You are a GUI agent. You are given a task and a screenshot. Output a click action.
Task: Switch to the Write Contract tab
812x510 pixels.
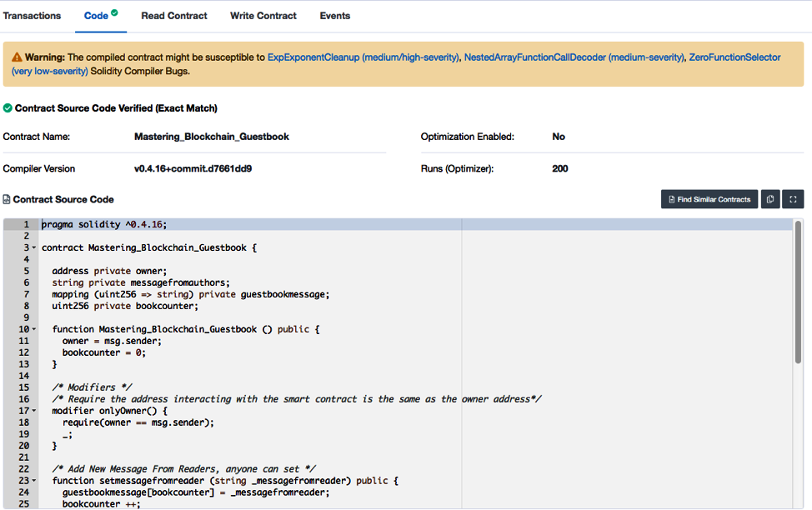(x=263, y=16)
